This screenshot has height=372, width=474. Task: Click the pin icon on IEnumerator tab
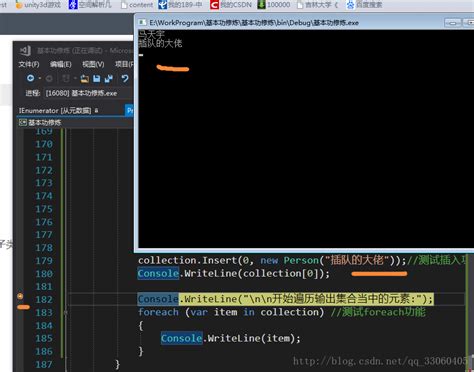point(96,110)
